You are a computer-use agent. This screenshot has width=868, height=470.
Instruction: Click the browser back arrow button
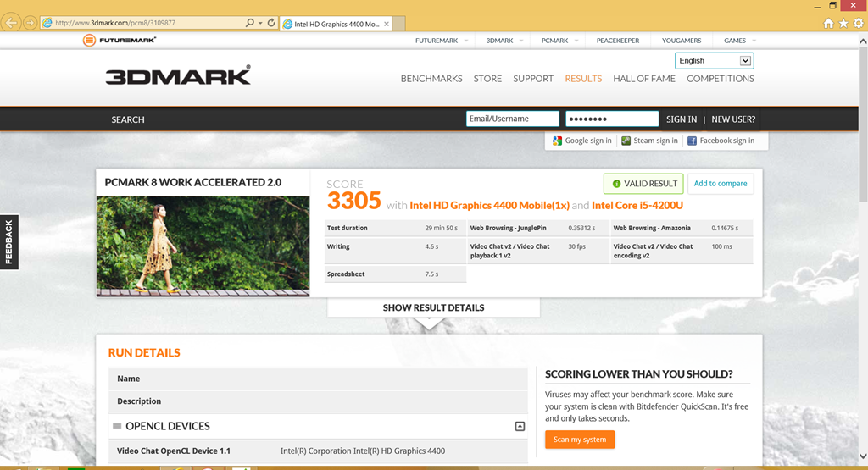pos(11,23)
